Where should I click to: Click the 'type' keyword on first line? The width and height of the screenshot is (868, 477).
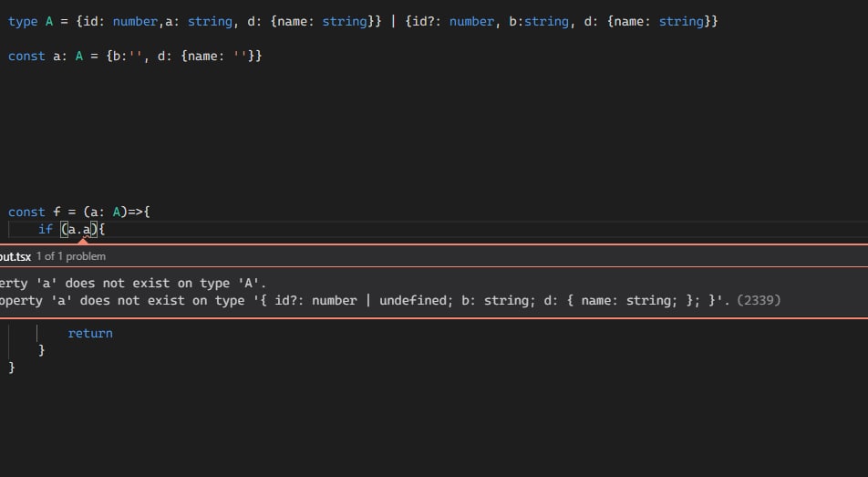coord(23,22)
